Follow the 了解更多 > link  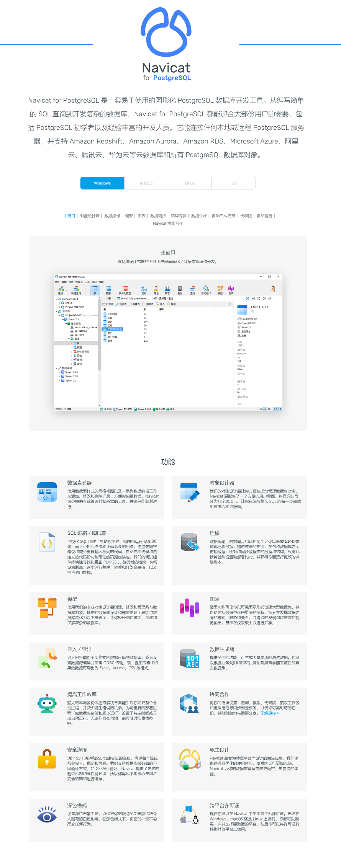click(x=270, y=713)
